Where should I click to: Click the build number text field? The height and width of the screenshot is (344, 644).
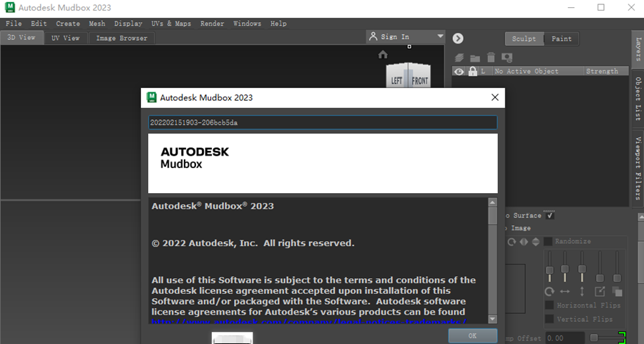(323, 122)
